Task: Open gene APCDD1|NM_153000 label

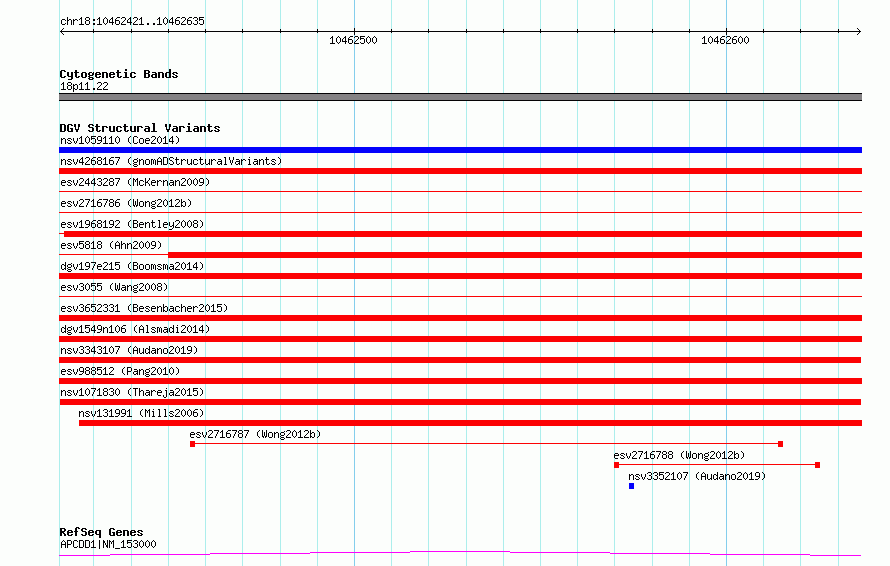Action: pyautogui.click(x=108, y=544)
